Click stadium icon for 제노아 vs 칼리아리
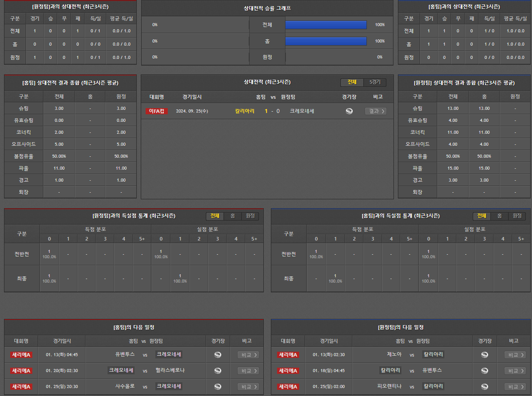The height and width of the screenshot is (396, 532). [485, 354]
